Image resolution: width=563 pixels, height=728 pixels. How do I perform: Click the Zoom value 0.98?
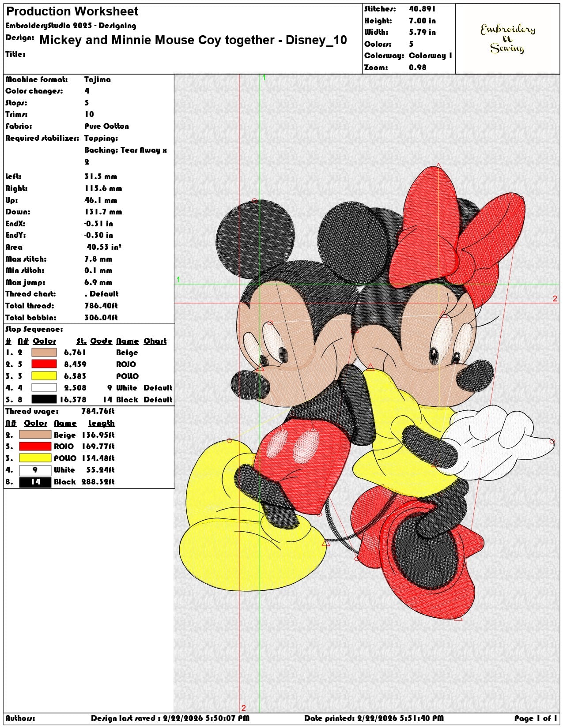[418, 68]
